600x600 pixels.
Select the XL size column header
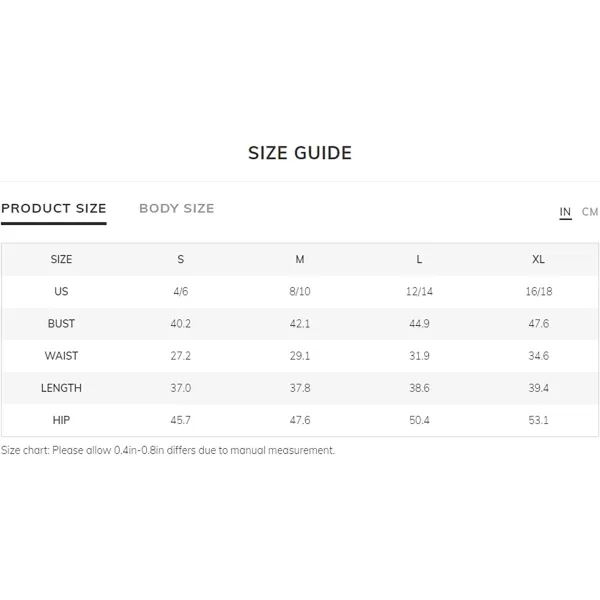click(x=538, y=259)
